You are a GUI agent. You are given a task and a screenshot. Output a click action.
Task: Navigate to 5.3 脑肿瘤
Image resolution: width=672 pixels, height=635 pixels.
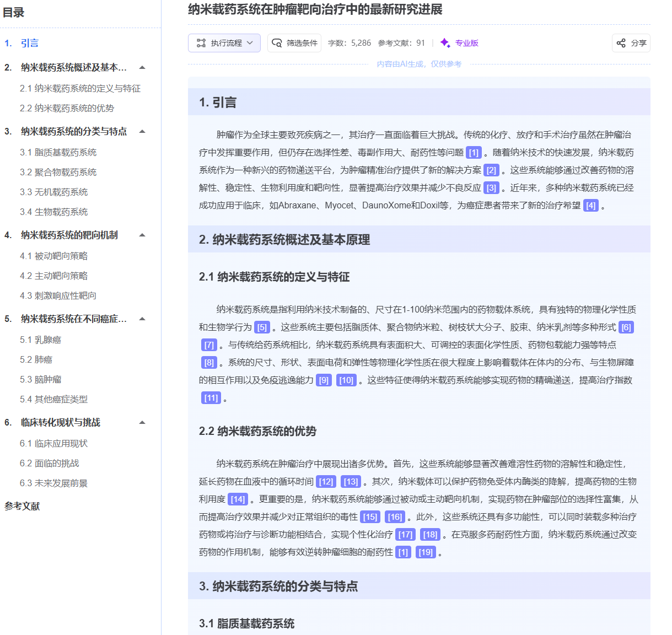coord(41,379)
